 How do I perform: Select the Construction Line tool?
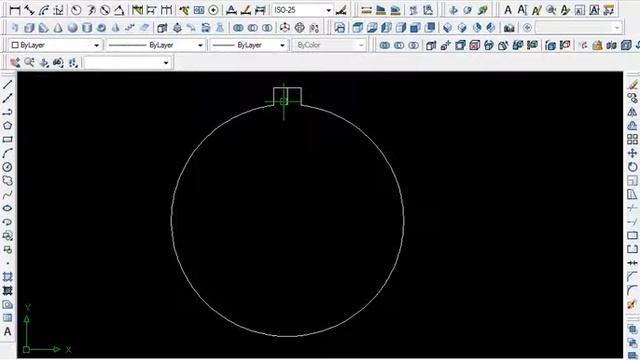pyautogui.click(x=7, y=98)
